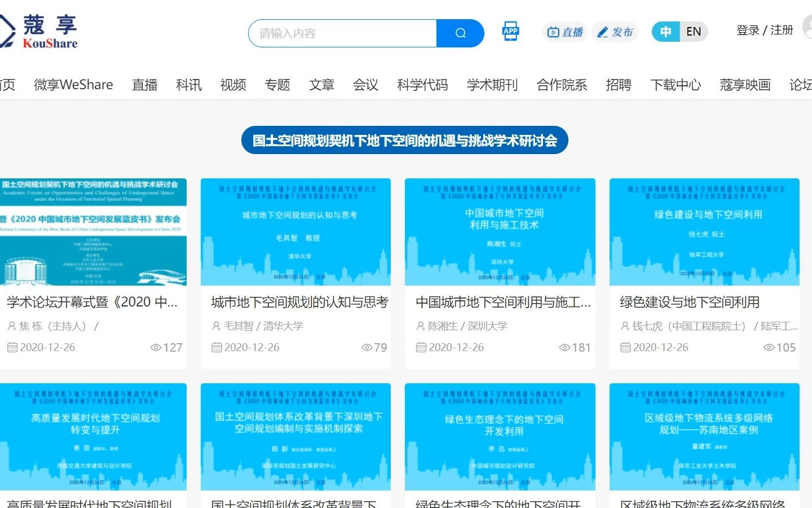
Task: Click 登录 / 注册 login link
Action: point(765,30)
